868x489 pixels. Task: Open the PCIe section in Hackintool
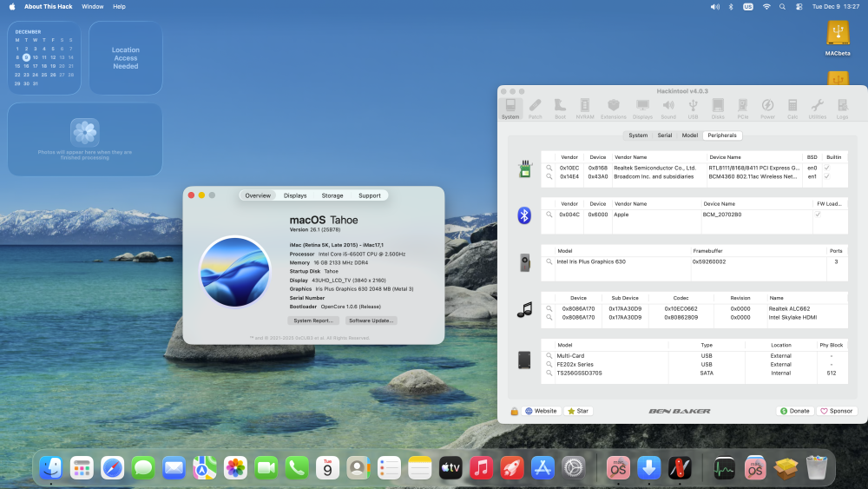coord(743,109)
